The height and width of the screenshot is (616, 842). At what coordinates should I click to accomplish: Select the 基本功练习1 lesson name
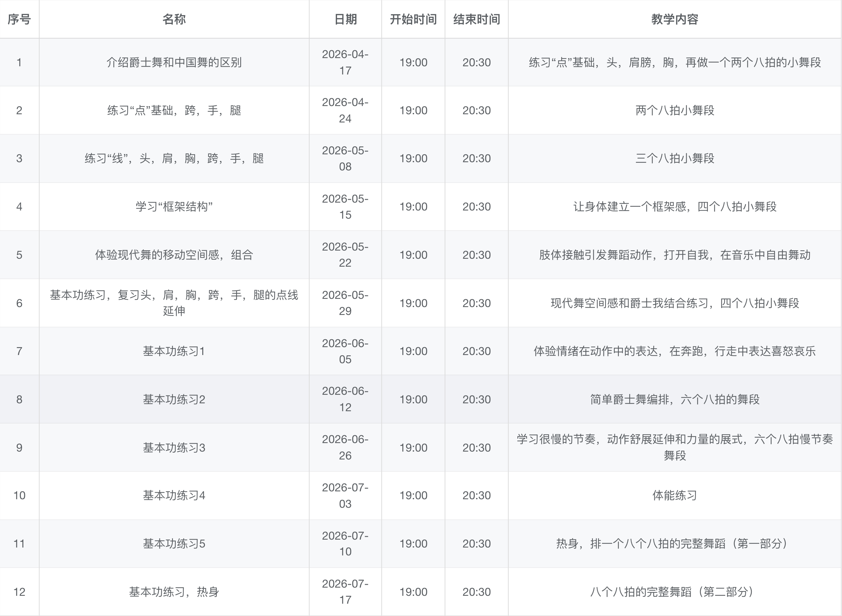[x=174, y=351]
